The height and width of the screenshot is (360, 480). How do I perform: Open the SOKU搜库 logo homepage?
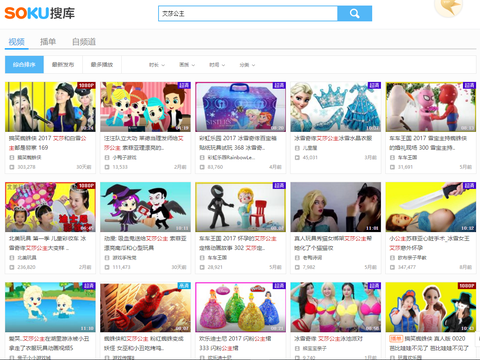click(39, 13)
